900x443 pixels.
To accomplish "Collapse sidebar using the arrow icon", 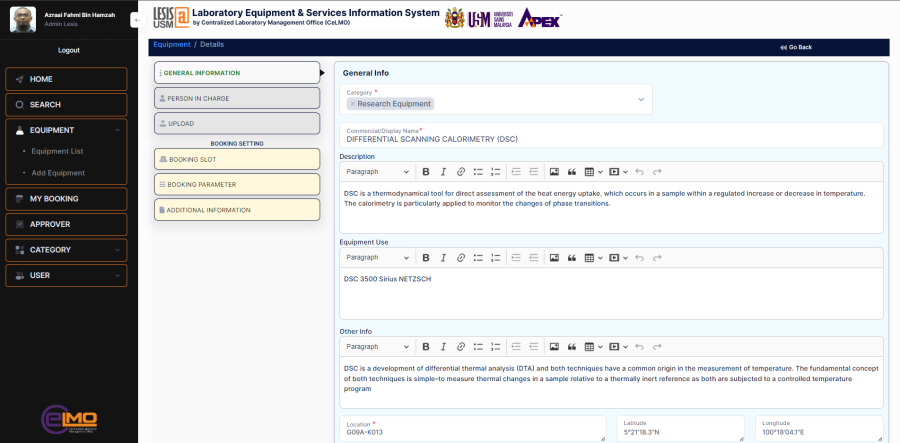I will click(x=135, y=20).
